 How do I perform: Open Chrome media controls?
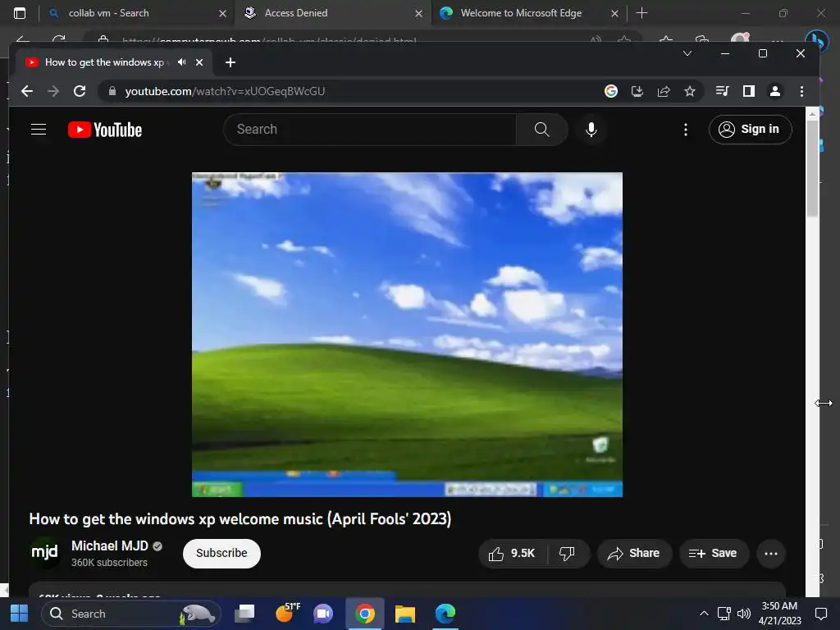tap(722, 91)
